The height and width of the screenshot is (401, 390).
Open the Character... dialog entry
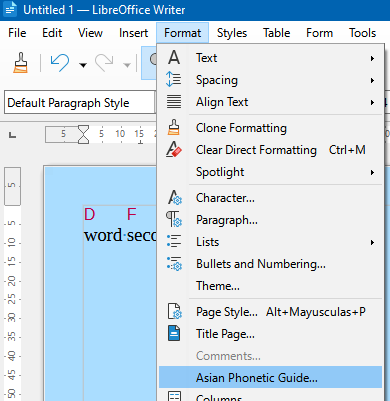click(x=270, y=198)
